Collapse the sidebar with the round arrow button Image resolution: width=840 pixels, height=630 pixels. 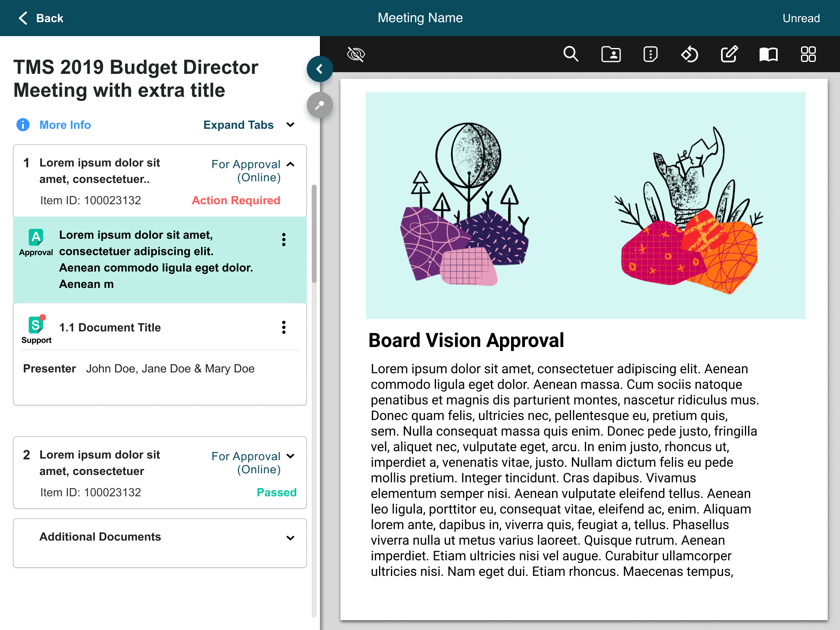320,69
